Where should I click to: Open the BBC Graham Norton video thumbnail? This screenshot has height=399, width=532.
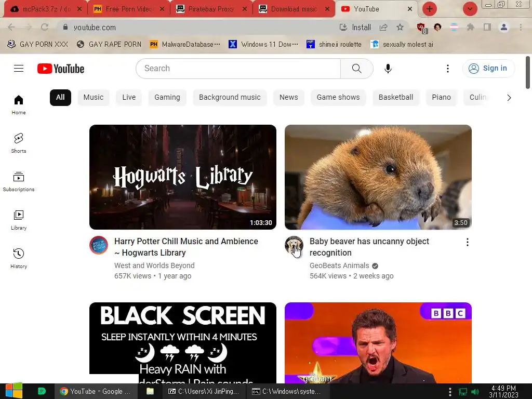[x=378, y=343]
